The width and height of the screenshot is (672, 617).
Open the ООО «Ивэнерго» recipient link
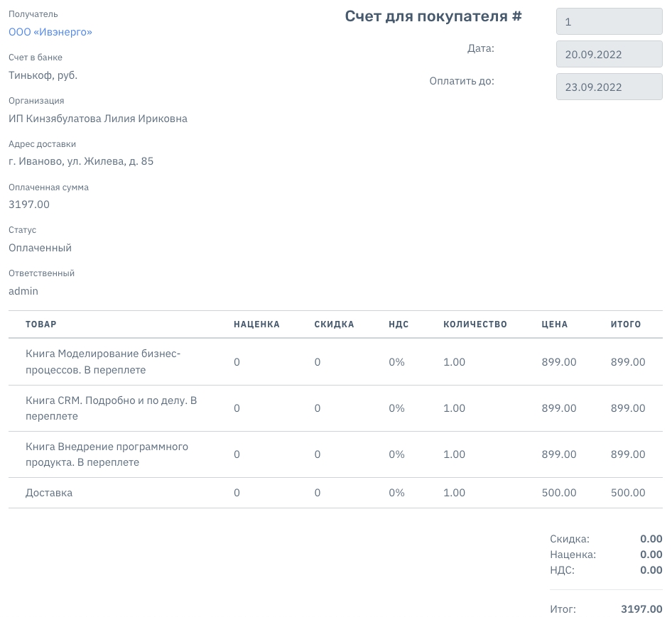[x=50, y=32]
